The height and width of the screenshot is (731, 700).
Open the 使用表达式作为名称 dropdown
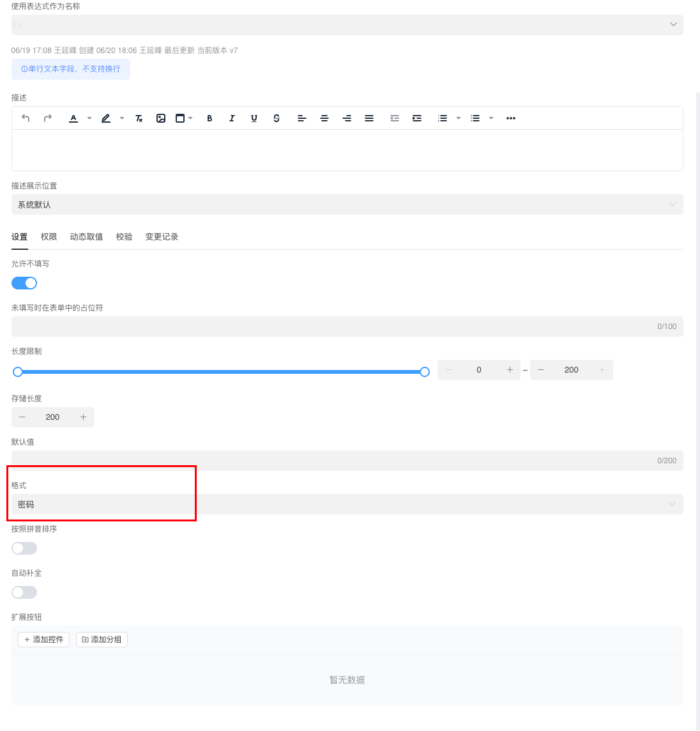tap(347, 24)
